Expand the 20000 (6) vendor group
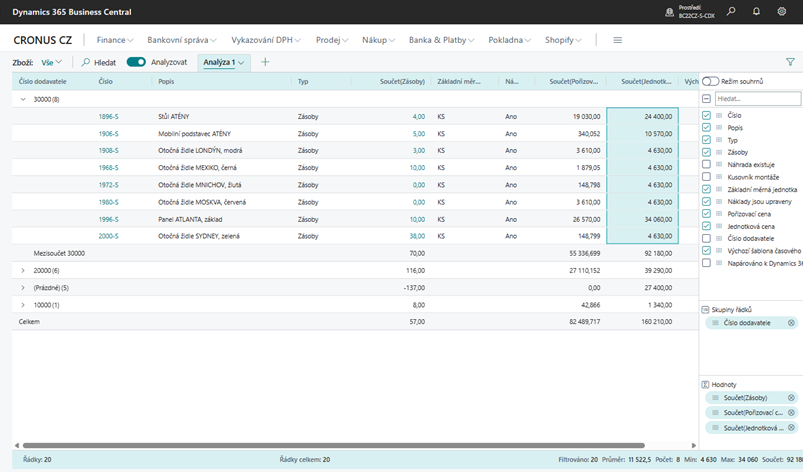Screen dimensions: 803x472 [24, 271]
